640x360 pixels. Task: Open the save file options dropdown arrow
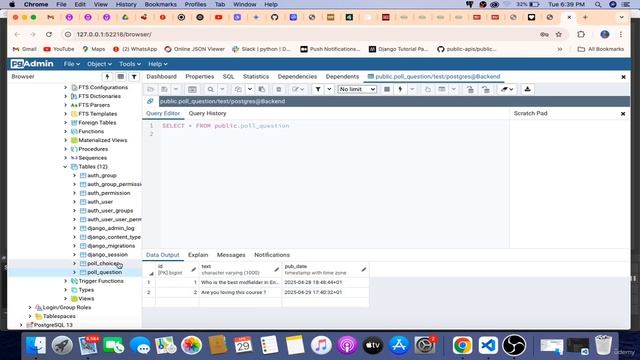coord(176,89)
